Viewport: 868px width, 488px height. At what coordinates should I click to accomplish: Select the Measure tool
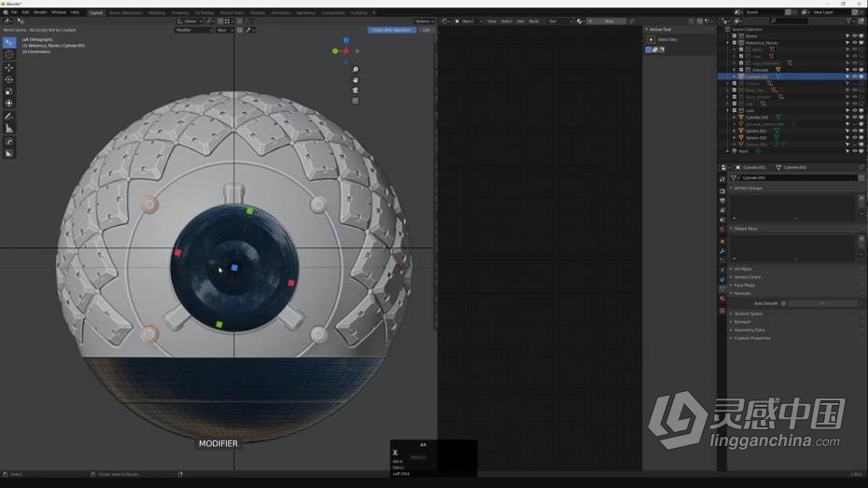(9, 129)
